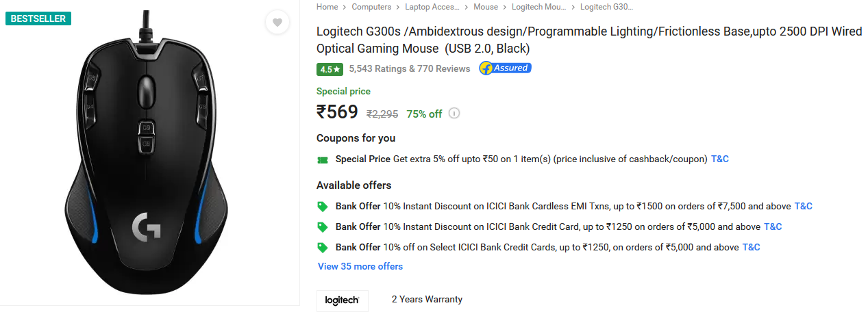The width and height of the screenshot is (868, 312).
Task: Navigate to Mouse breadcrumb category
Action: click(x=486, y=7)
